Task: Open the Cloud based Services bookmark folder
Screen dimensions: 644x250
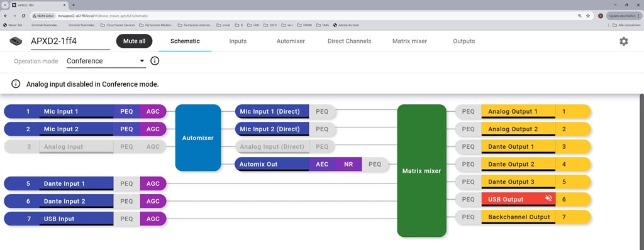Action: [x=118, y=25]
